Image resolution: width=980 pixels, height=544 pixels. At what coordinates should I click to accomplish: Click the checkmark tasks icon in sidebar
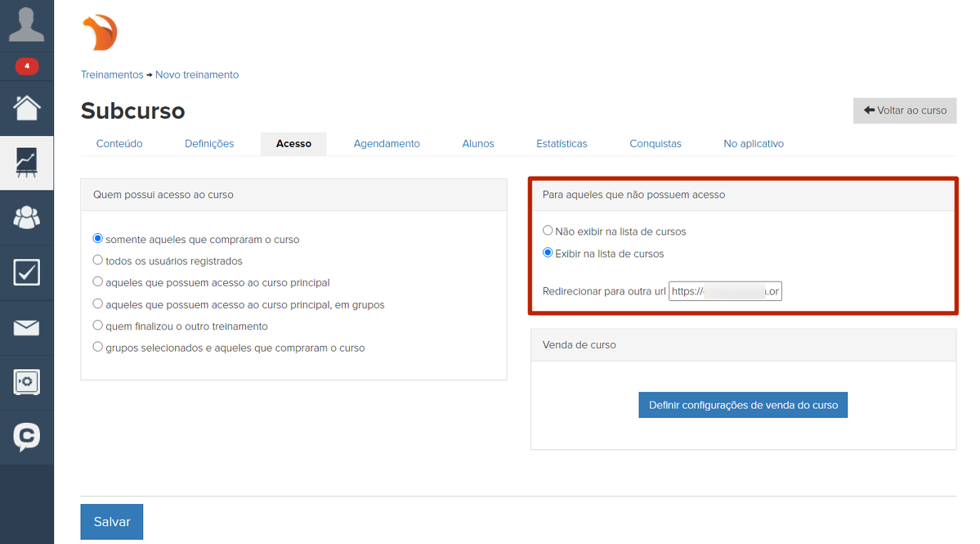click(x=27, y=272)
